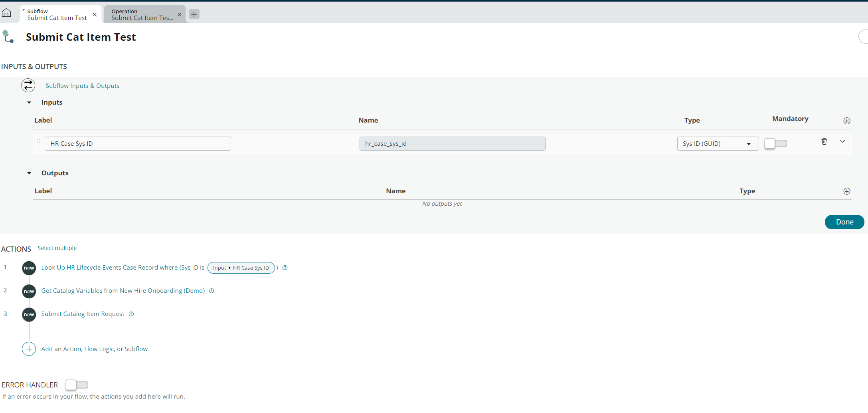This screenshot has width=868, height=413.
Task: Click the now icon for action 1
Action: pos(29,268)
